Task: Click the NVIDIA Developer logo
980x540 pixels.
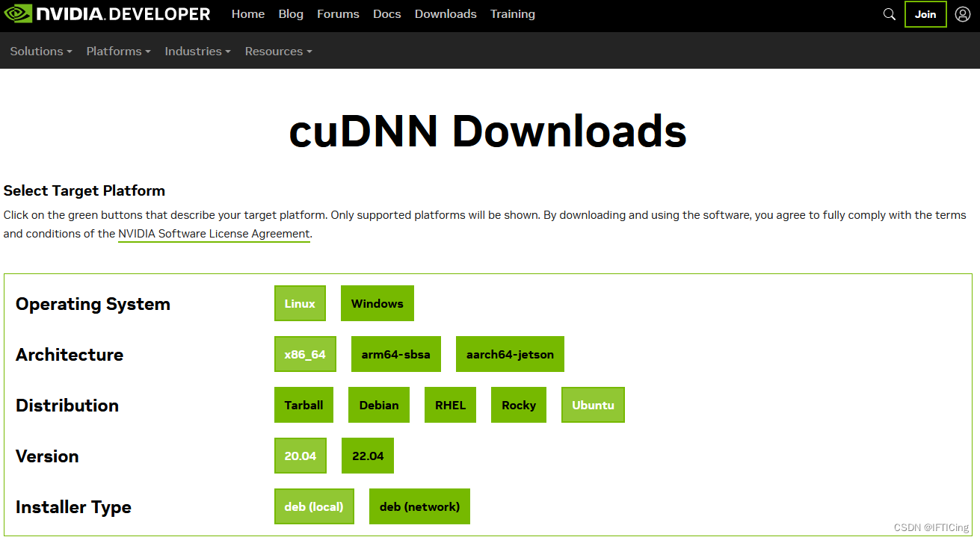Action: (108, 13)
